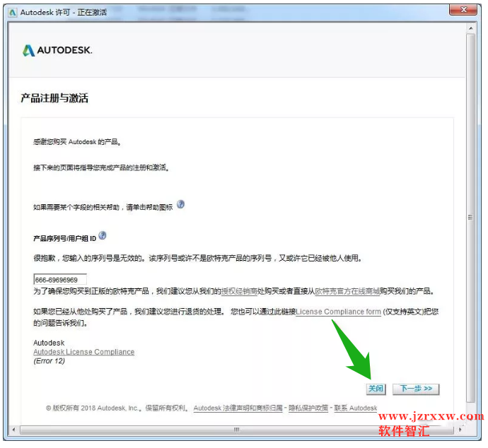488x448 pixels.
Task: Click the (Error 12) text
Action: [50, 361]
